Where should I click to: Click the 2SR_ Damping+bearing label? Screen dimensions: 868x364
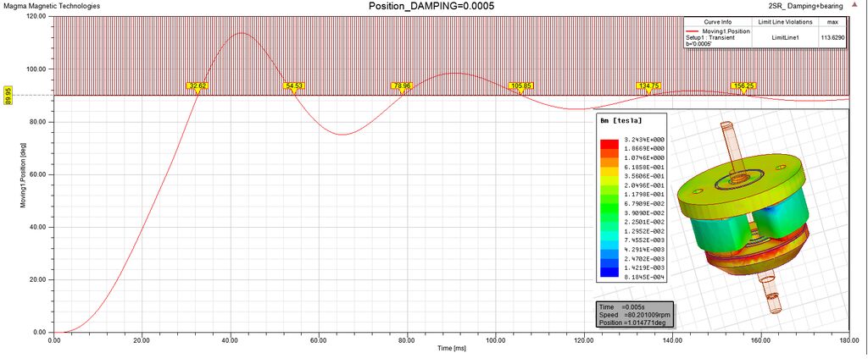coord(806,6)
